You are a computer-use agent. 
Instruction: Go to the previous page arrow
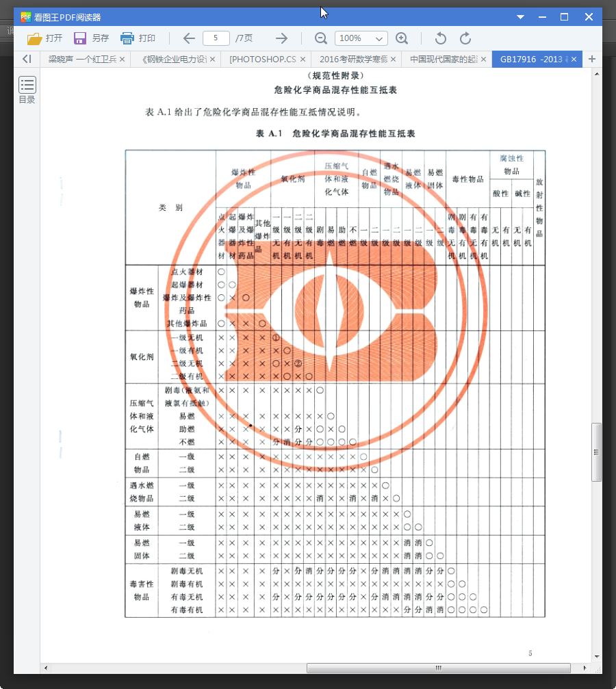click(189, 39)
